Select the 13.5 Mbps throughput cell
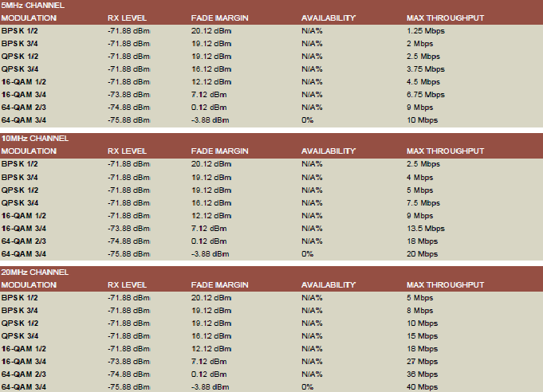Image resolution: width=543 pixels, height=392 pixels. (424, 228)
